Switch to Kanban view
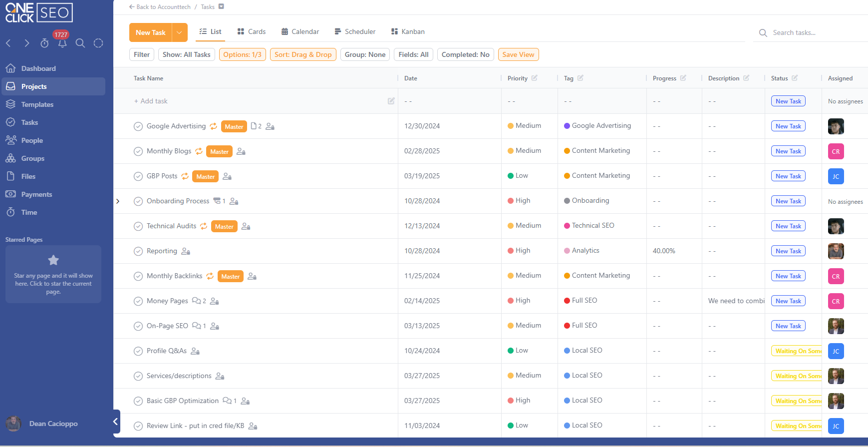The image size is (868, 447). 408,31
